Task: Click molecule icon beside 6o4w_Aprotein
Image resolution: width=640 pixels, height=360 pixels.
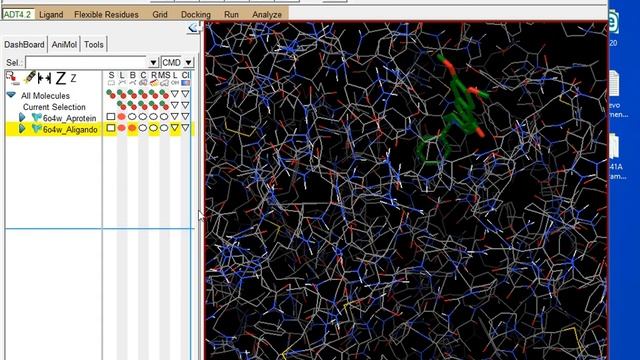Action: 36,118
